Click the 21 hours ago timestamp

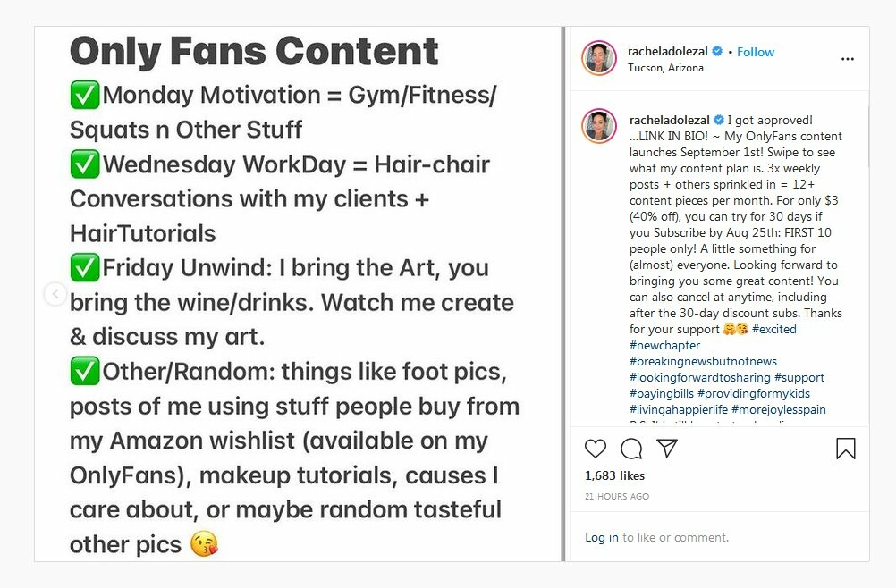point(617,496)
